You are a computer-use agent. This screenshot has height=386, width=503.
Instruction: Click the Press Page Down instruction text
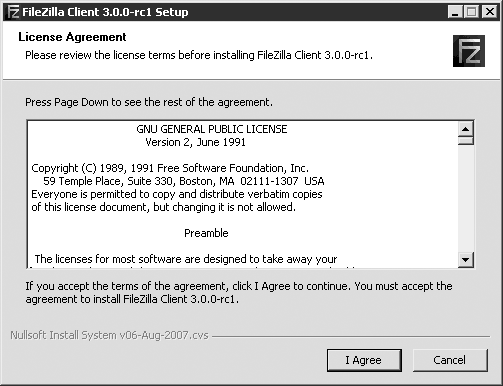[149, 102]
